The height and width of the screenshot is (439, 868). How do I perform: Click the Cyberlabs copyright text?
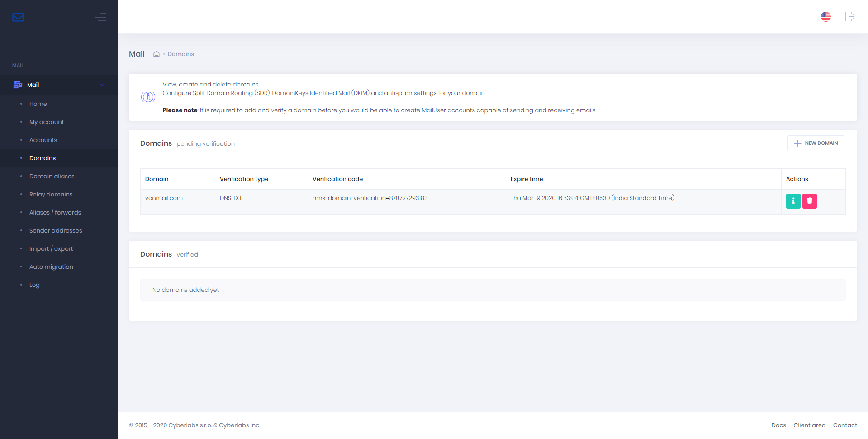pyautogui.click(x=194, y=425)
